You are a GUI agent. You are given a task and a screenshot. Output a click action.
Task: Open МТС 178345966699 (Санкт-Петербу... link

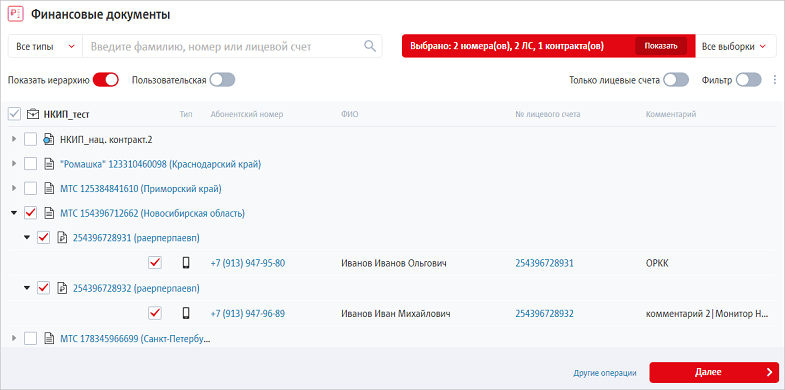135,339
